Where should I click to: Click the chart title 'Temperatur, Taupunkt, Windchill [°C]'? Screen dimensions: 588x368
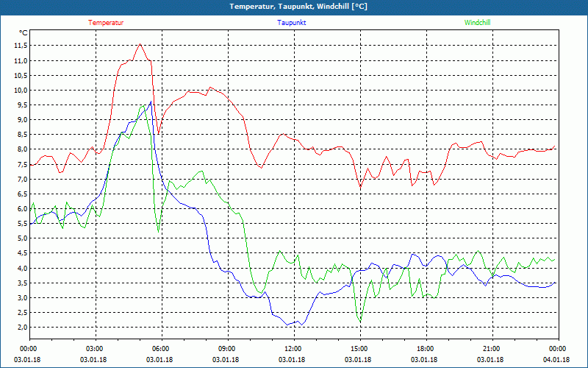[298, 7]
